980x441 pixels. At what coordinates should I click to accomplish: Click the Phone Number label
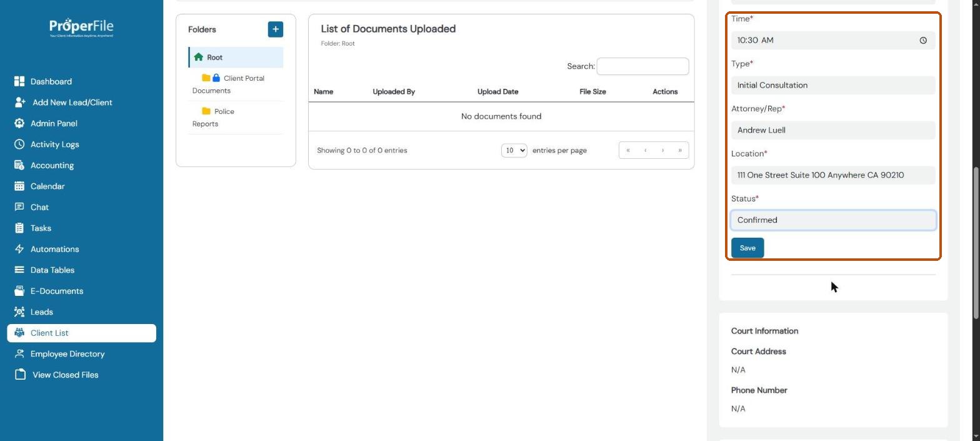[759, 390]
